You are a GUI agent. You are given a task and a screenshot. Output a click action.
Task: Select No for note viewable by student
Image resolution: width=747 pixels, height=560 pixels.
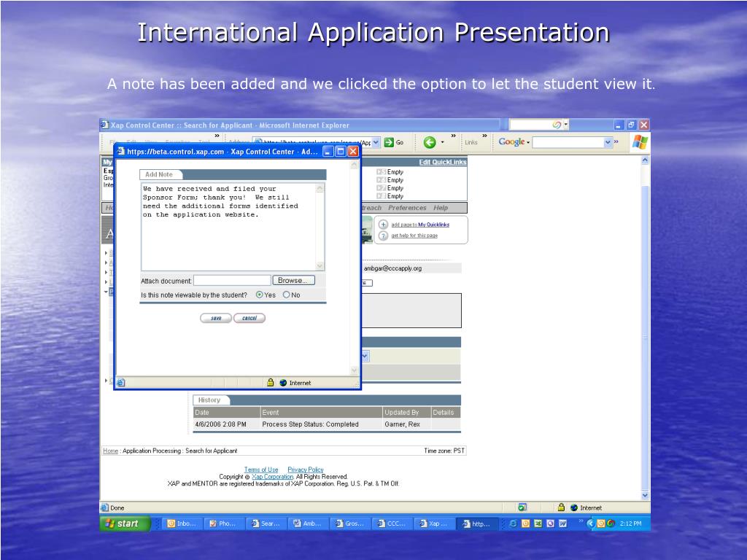pyautogui.click(x=286, y=295)
